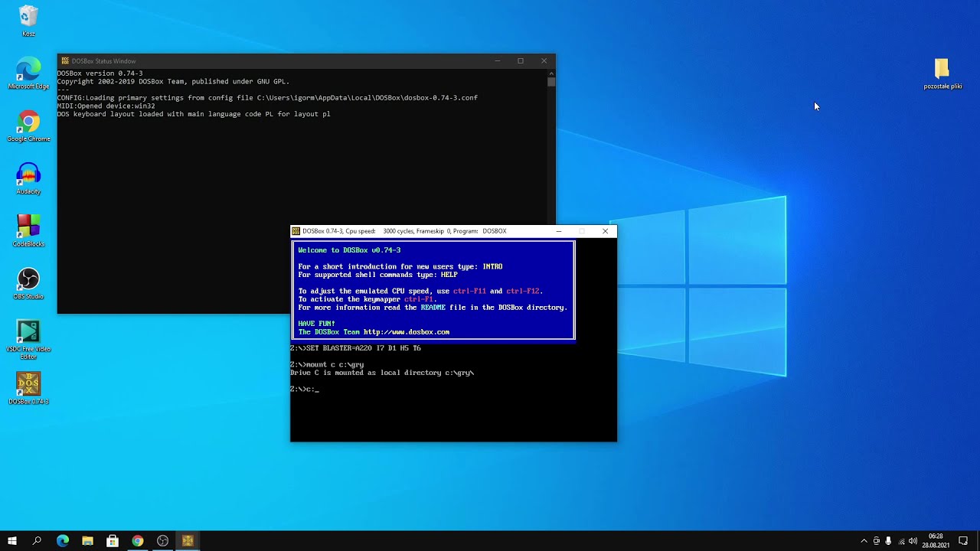
Task: Close the DOSBox Status Window
Action: (x=544, y=61)
